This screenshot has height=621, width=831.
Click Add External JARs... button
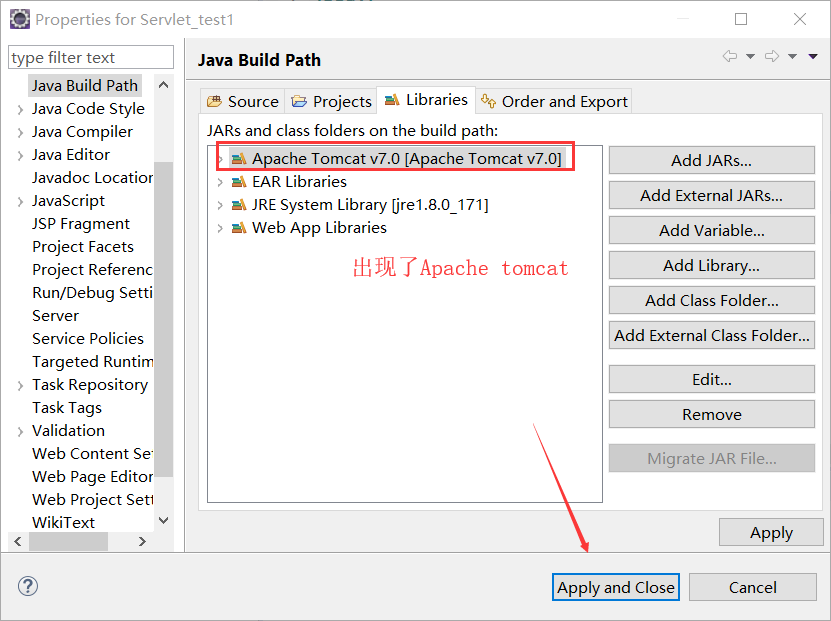pos(711,195)
